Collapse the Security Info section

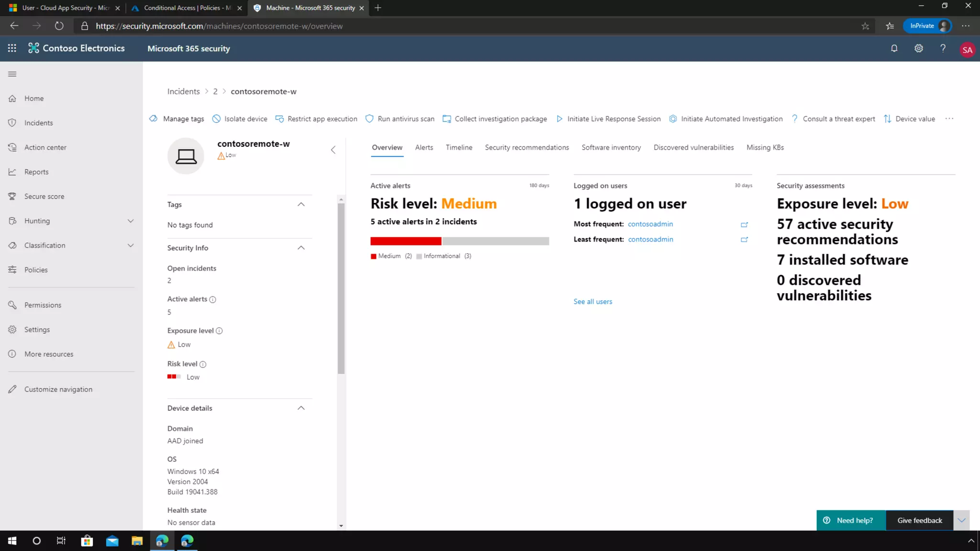coord(301,248)
